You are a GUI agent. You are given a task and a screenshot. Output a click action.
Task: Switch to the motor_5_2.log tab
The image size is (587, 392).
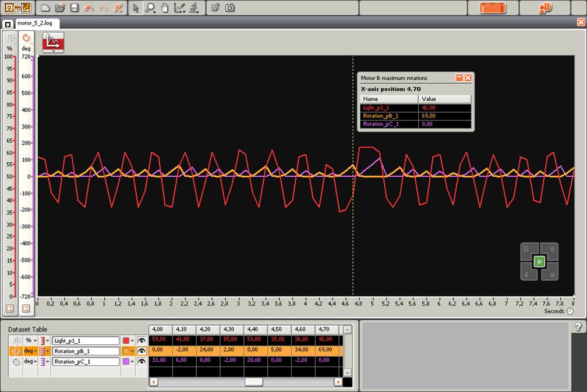pyautogui.click(x=35, y=23)
